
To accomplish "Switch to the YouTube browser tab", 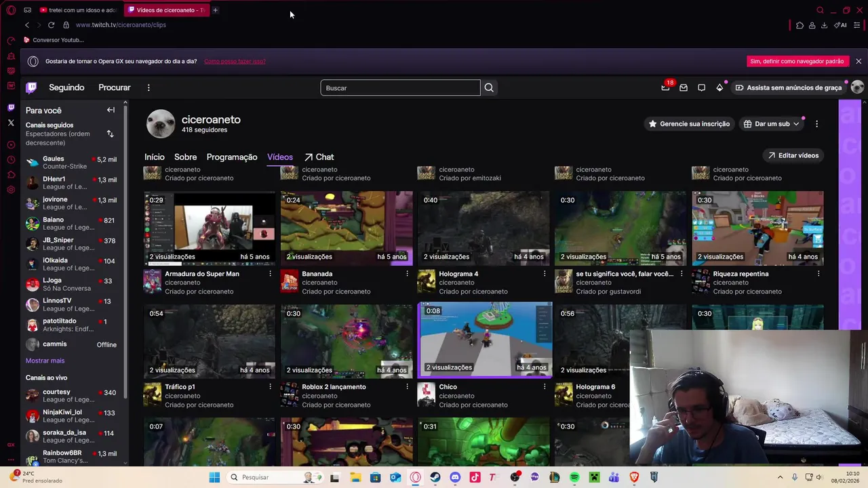I will 78,10.
